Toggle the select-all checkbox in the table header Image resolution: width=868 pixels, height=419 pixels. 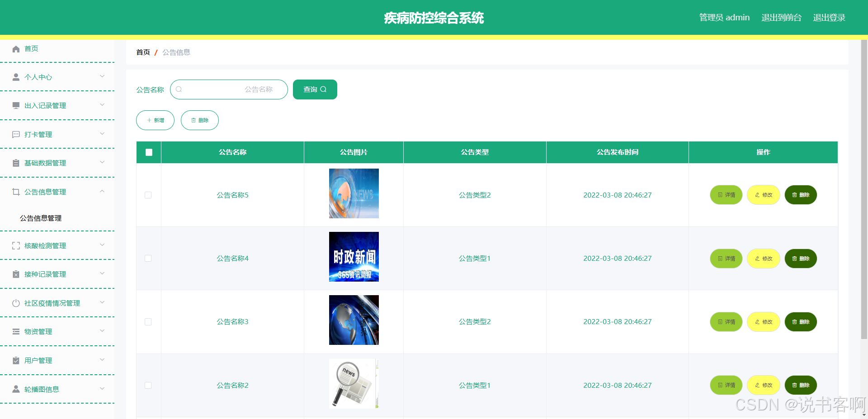click(x=149, y=152)
